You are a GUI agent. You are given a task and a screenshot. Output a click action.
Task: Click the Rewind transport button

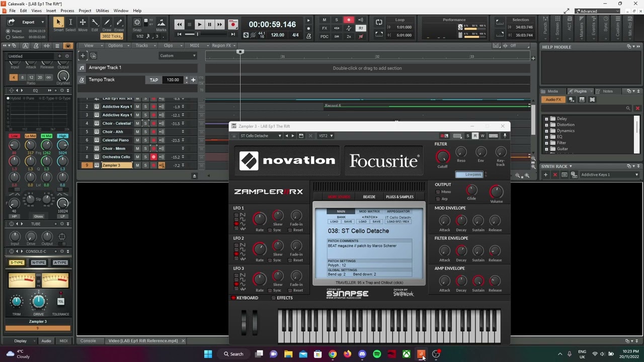[179, 24]
